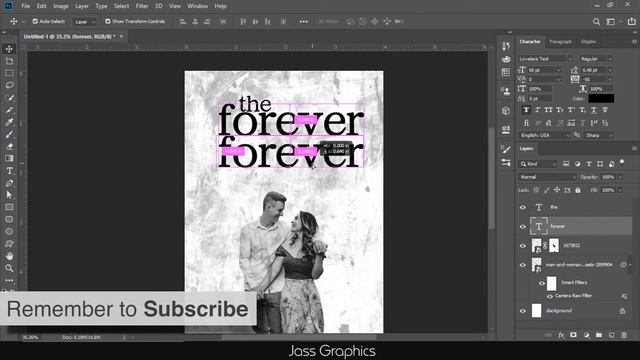Toggle Show Transform Controls checkbox
Viewport: 640px width, 360px height.
click(108, 21)
